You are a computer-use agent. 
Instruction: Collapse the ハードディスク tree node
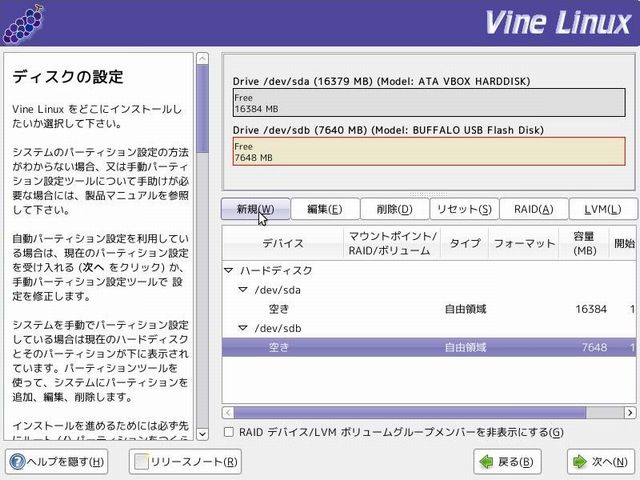tap(229, 271)
